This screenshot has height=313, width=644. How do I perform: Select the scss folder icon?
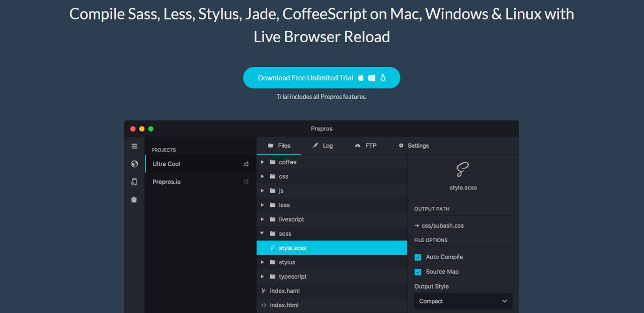(x=273, y=234)
